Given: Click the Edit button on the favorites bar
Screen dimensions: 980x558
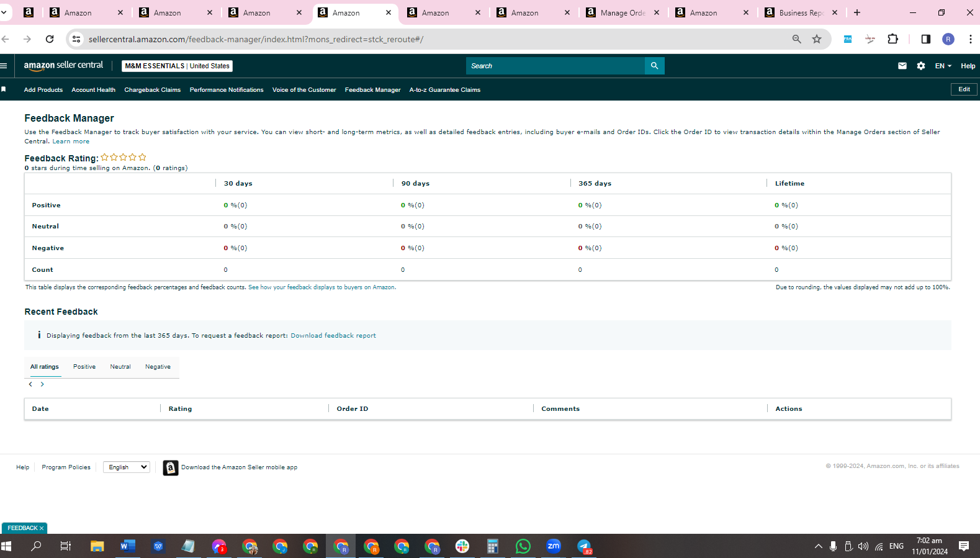Looking at the screenshot, I should pos(964,89).
